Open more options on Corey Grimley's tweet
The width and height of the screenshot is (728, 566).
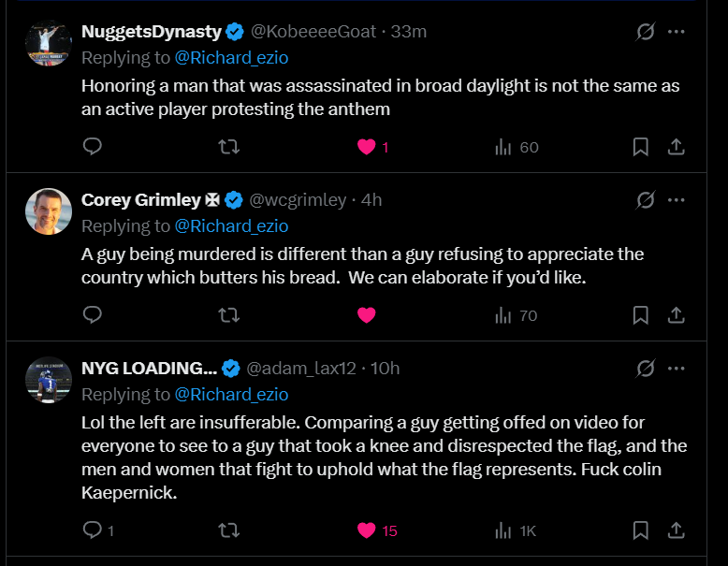point(677,200)
